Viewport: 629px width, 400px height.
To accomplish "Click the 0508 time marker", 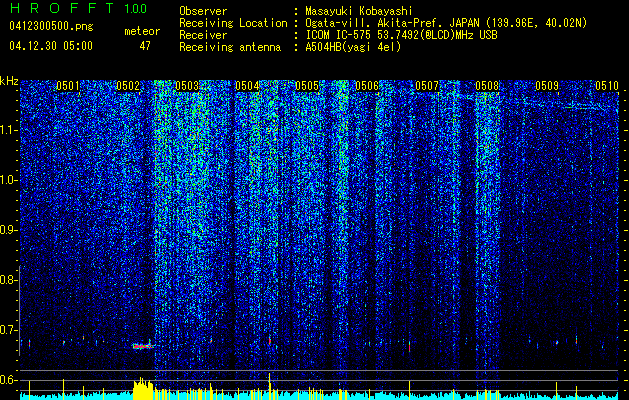I will click(x=487, y=86).
